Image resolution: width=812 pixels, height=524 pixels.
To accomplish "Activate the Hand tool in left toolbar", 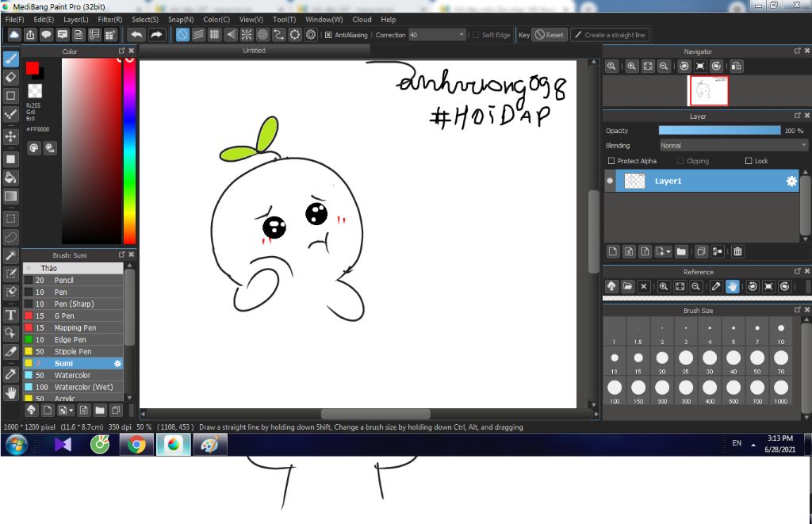I will pyautogui.click(x=10, y=393).
